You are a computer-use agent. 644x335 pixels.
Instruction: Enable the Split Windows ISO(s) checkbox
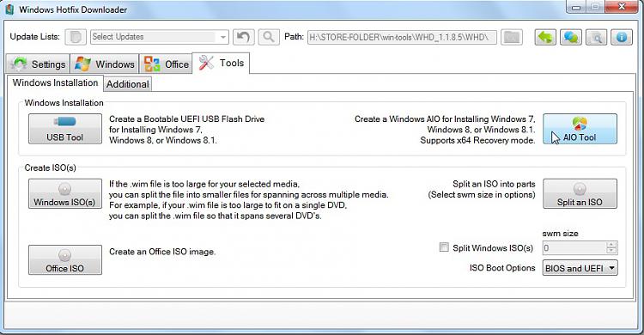pos(444,247)
